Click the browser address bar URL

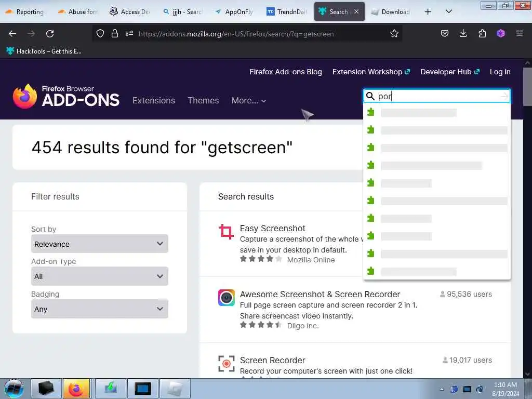pos(236,34)
